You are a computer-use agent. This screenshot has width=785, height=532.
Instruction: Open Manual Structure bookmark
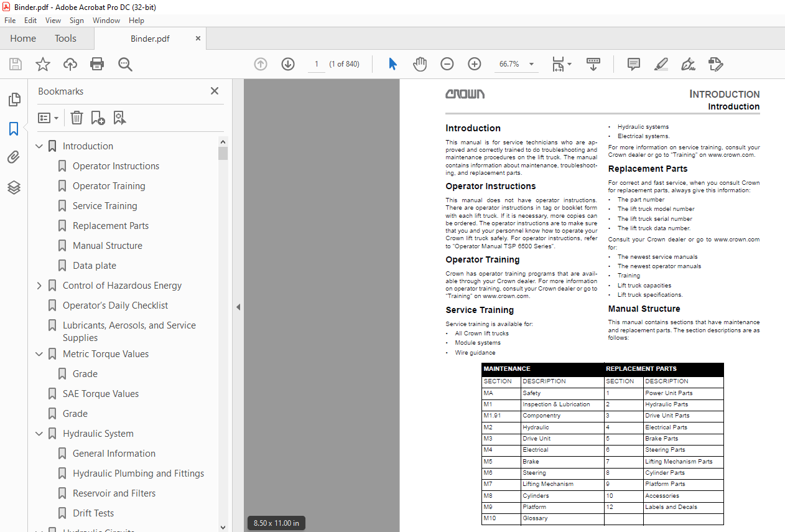tap(108, 246)
